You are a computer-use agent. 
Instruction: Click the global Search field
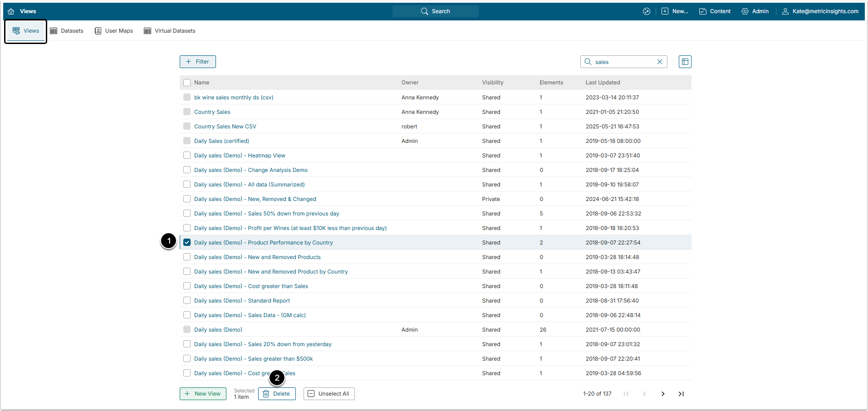(x=436, y=11)
